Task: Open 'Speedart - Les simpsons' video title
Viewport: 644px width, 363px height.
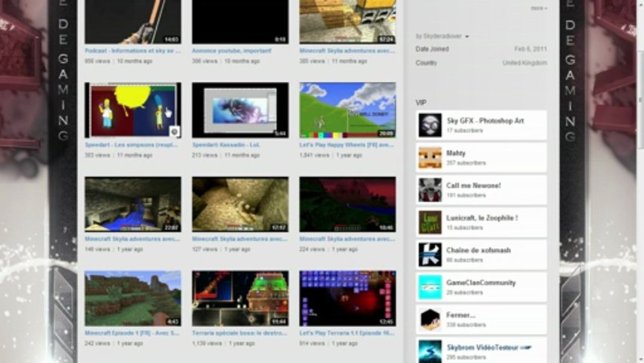Action: (132, 145)
